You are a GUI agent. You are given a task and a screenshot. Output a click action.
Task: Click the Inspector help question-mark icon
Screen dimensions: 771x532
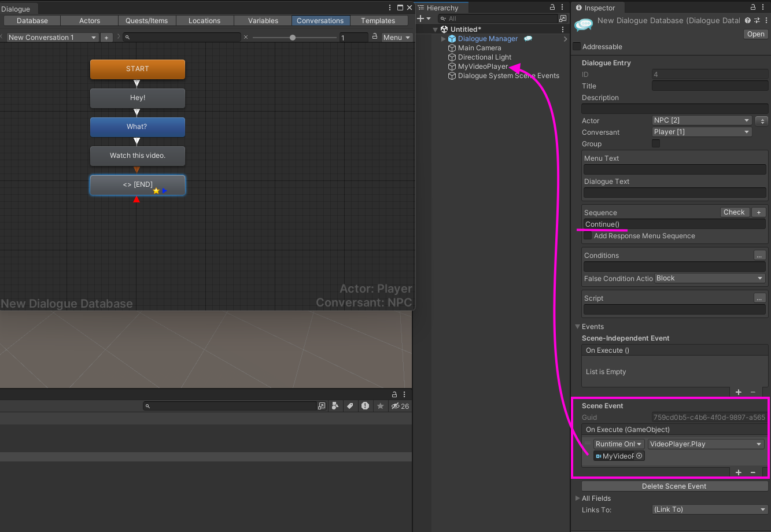coord(748,20)
